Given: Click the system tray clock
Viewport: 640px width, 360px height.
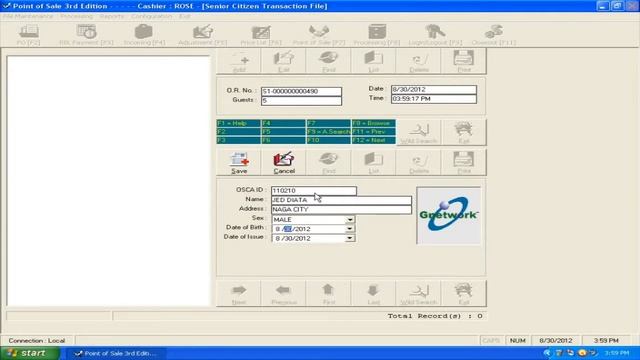Looking at the screenshot, I should coord(616,353).
